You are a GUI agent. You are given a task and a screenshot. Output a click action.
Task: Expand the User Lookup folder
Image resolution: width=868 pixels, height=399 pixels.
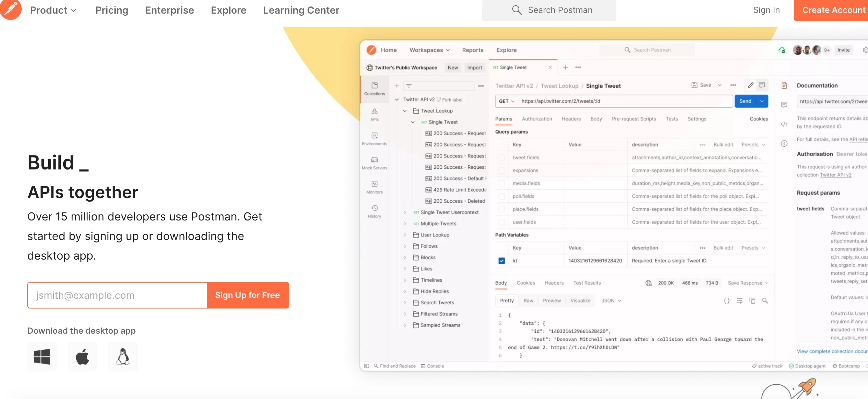(x=405, y=235)
